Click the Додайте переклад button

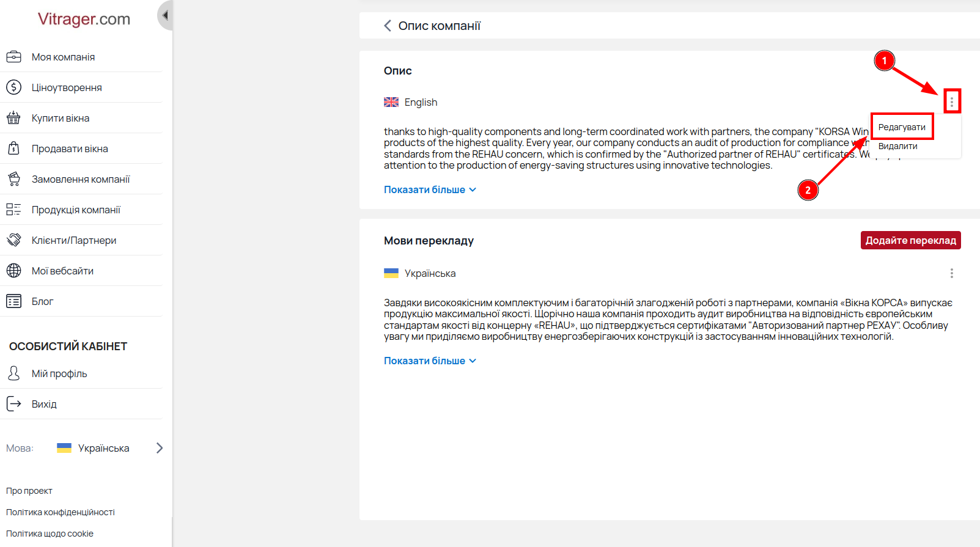coord(910,240)
